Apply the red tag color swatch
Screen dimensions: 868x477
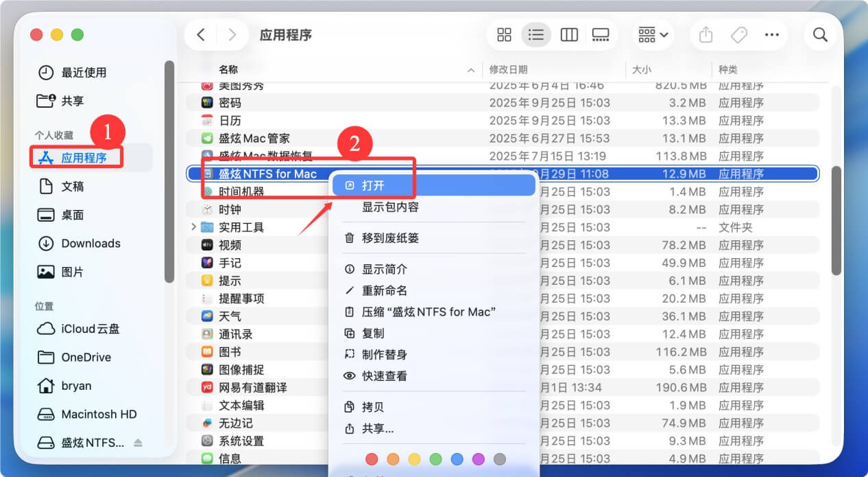[372, 458]
